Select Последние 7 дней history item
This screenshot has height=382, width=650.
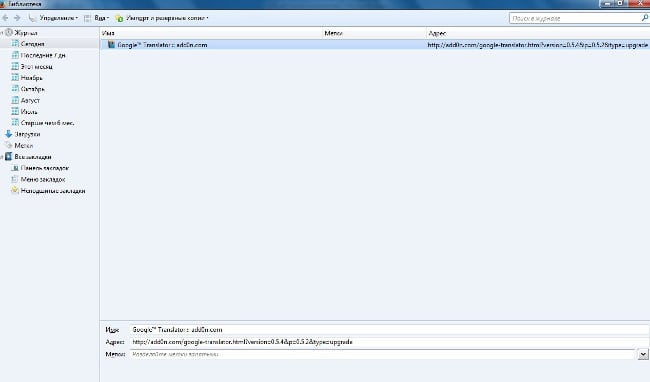[x=43, y=55]
